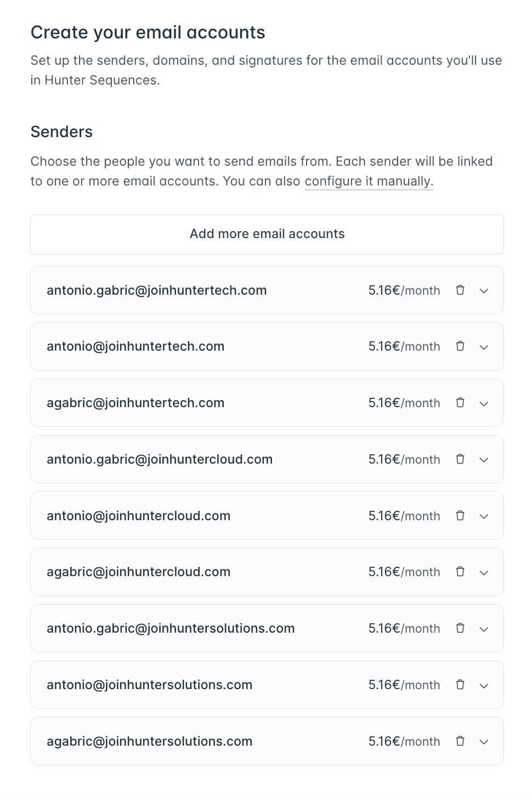This screenshot has width=532, height=800.
Task: Click trash icon for antonio@joinhuntertech.com
Action: [x=460, y=346]
